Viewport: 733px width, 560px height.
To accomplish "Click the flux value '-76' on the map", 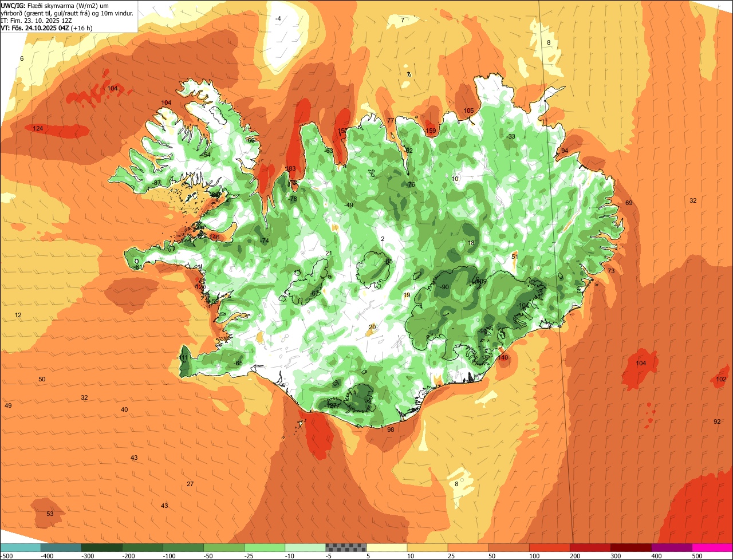I will pos(411,184).
